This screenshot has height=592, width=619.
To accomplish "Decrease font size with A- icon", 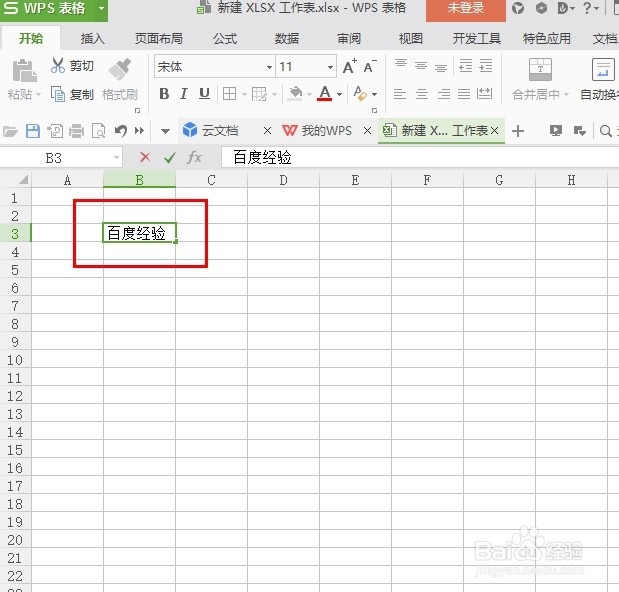I will click(x=370, y=66).
